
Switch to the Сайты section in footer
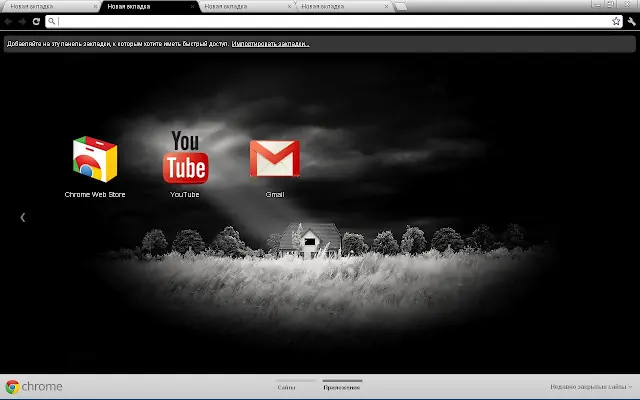(286, 387)
